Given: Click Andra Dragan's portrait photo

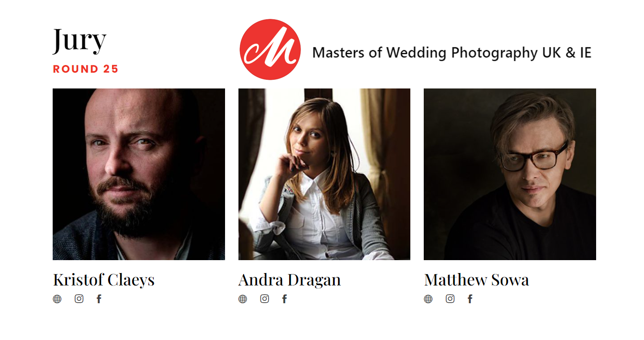Looking at the screenshot, I should (324, 174).
